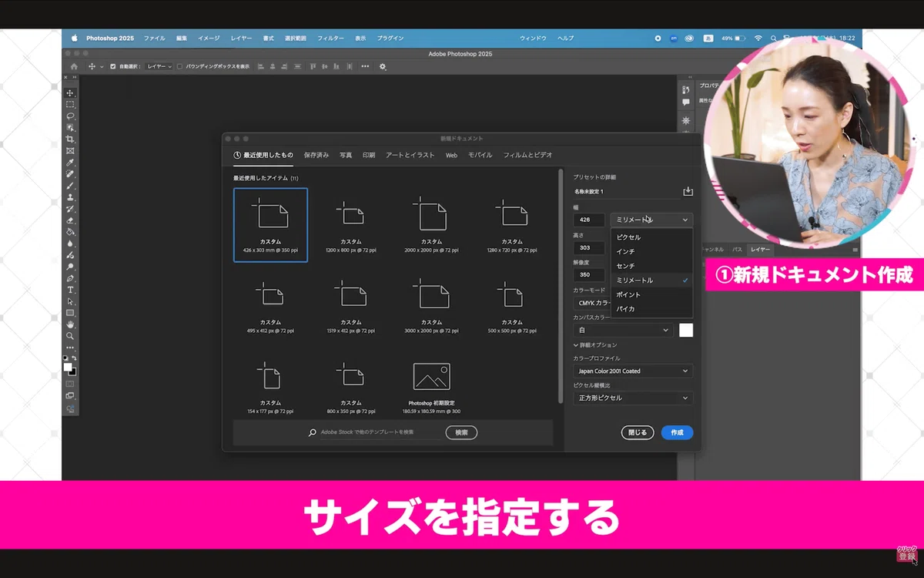This screenshot has width=924, height=578.
Task: Switch to the 保存済み tab
Action: coord(316,155)
